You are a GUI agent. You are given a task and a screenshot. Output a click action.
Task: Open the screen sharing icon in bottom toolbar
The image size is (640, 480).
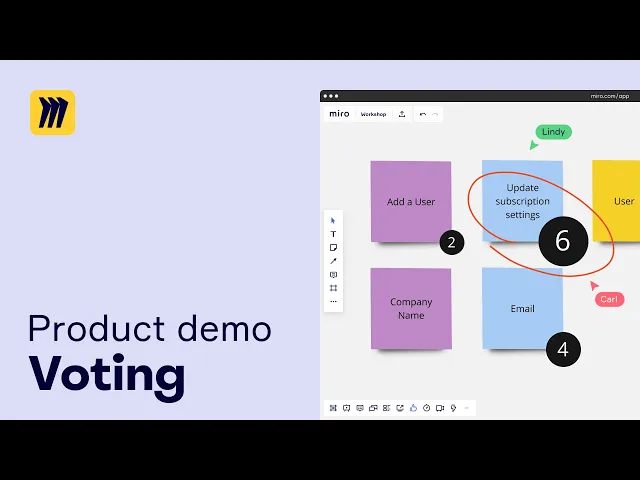click(373, 408)
